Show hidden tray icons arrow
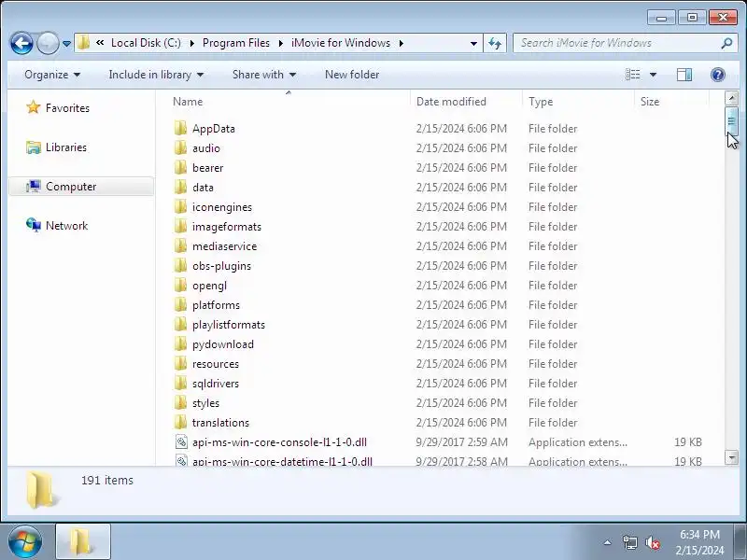The image size is (747, 560). (608, 542)
